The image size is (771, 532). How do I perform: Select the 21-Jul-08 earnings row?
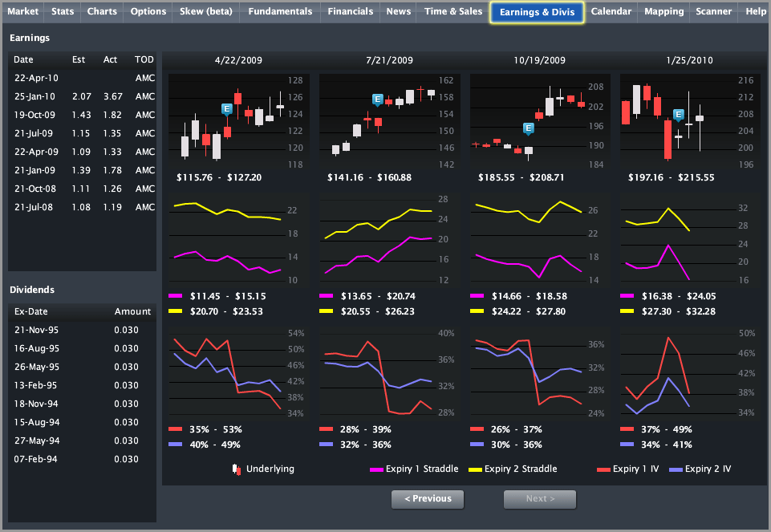tap(82, 207)
